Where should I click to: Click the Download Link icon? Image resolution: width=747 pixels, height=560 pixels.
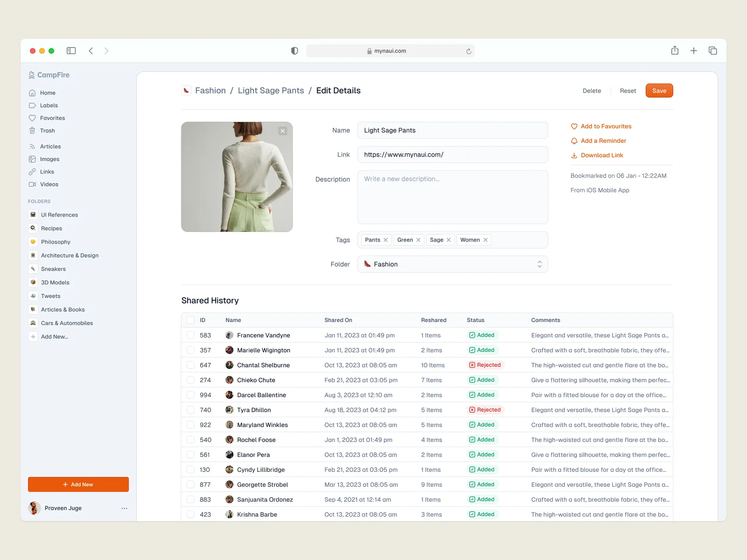click(574, 155)
